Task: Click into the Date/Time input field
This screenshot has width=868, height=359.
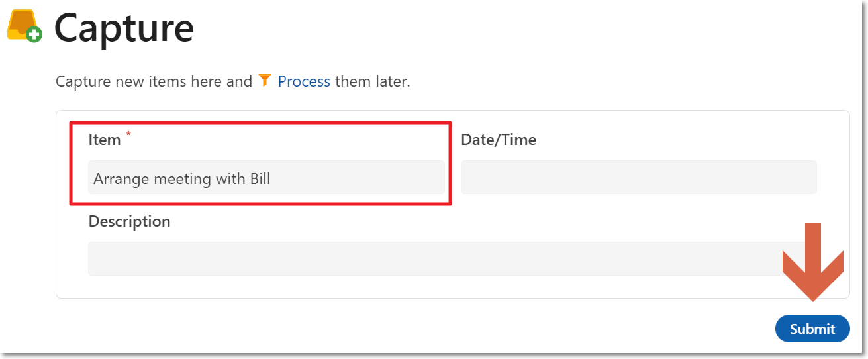Action: [638, 178]
